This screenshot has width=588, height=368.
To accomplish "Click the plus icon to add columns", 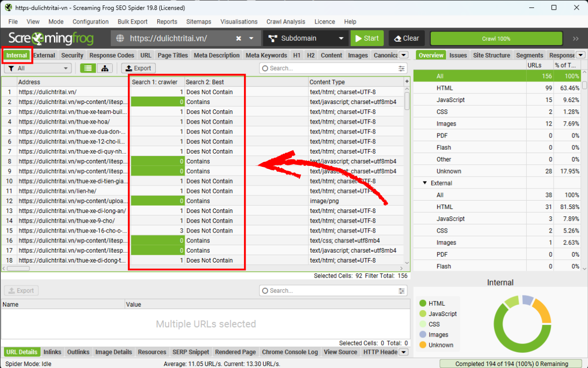I will point(407,81).
